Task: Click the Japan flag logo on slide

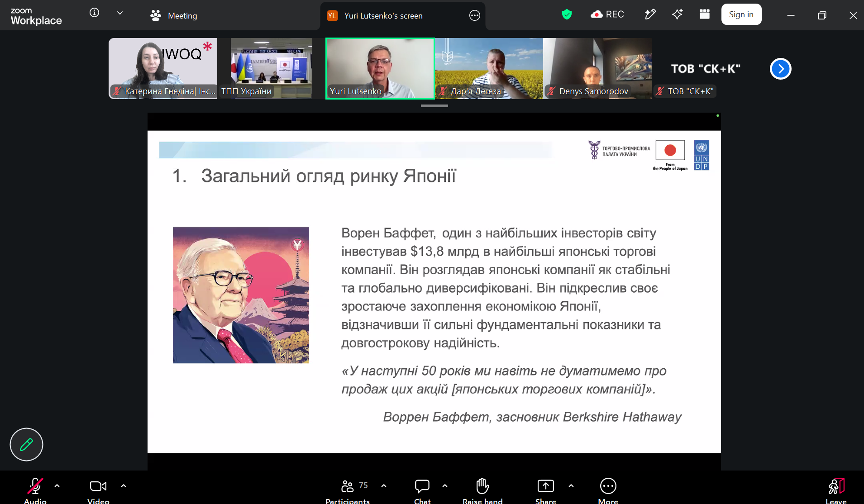Action: click(670, 155)
